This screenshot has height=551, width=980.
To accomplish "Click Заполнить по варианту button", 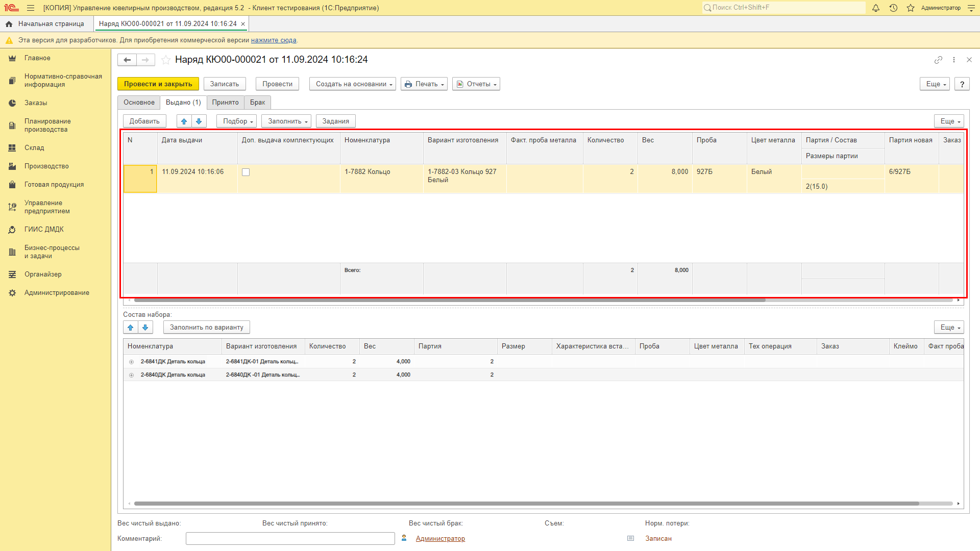I will [x=207, y=328].
